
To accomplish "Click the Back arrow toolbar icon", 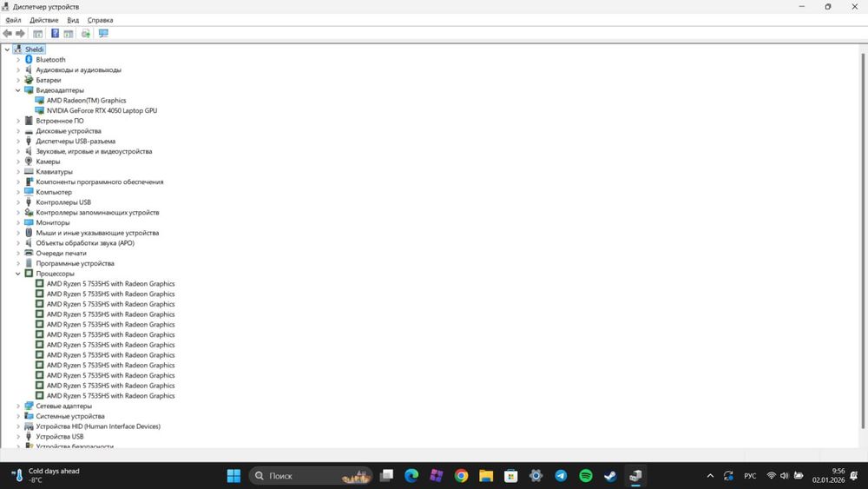I will pos(7,34).
